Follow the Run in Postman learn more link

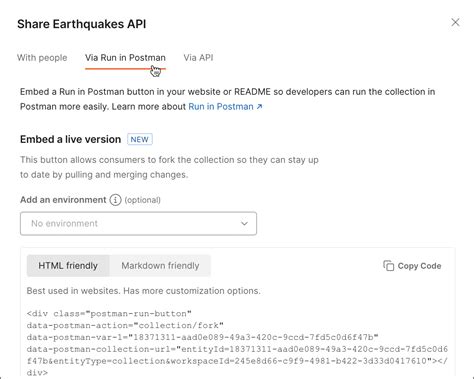(x=221, y=107)
